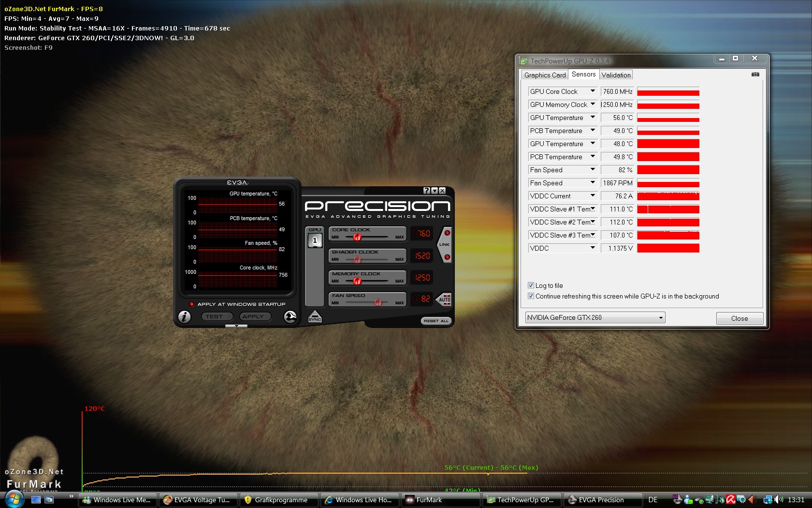Open the EVGA Precision information icon
Screen dimensions: 812x508
click(184, 316)
